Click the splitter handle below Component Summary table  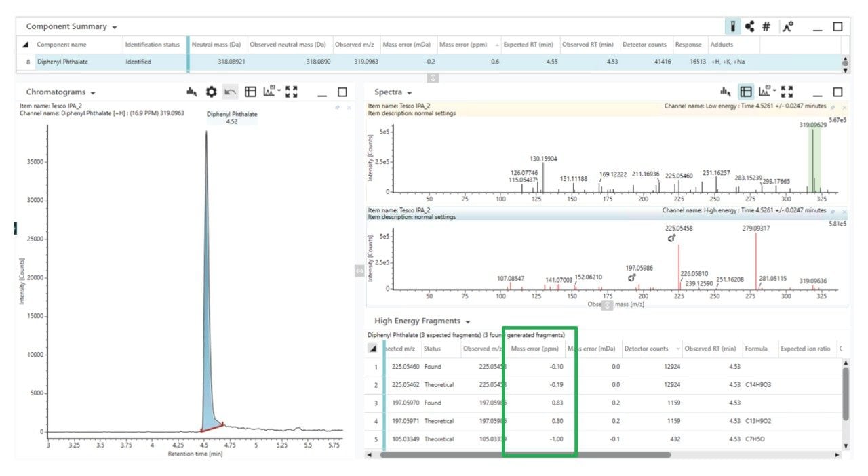click(433, 78)
